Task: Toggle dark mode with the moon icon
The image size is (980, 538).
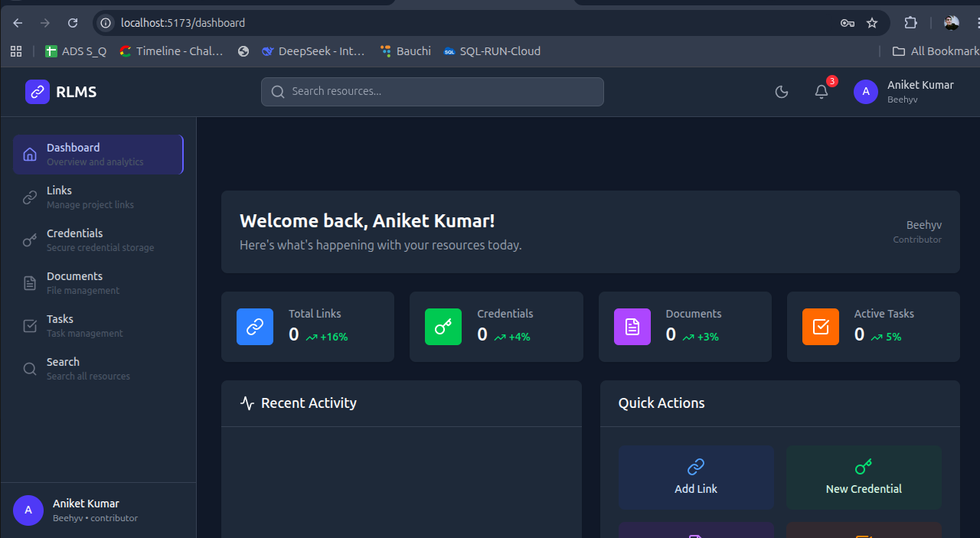Action: click(782, 92)
